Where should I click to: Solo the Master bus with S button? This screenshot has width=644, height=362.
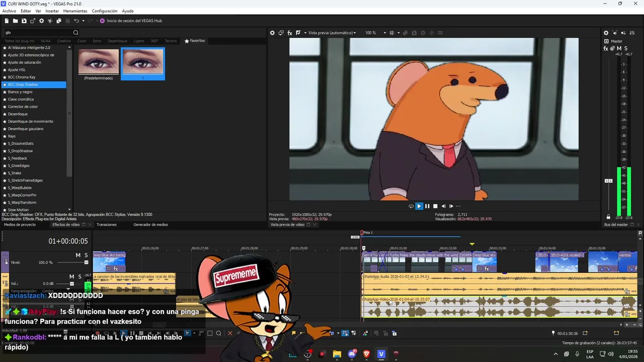(x=626, y=49)
